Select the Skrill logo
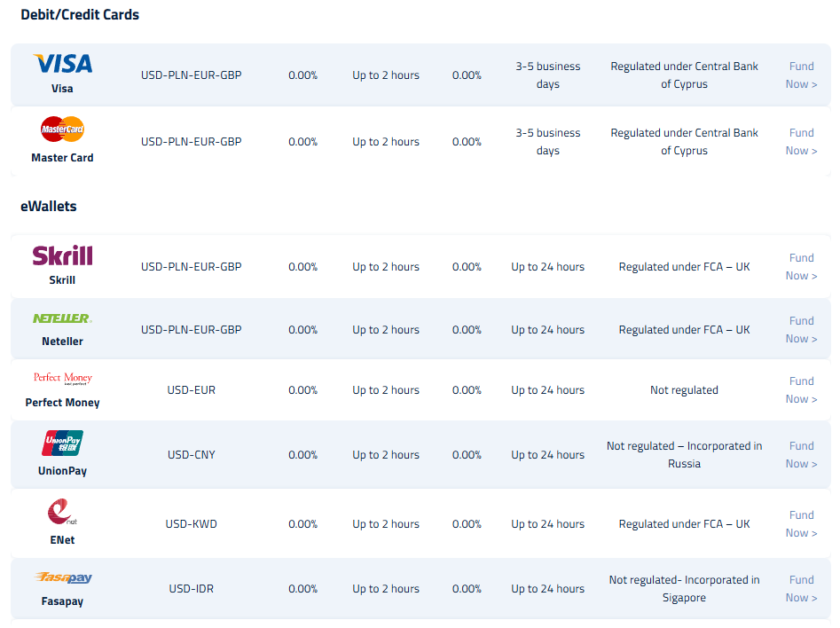 click(63, 255)
